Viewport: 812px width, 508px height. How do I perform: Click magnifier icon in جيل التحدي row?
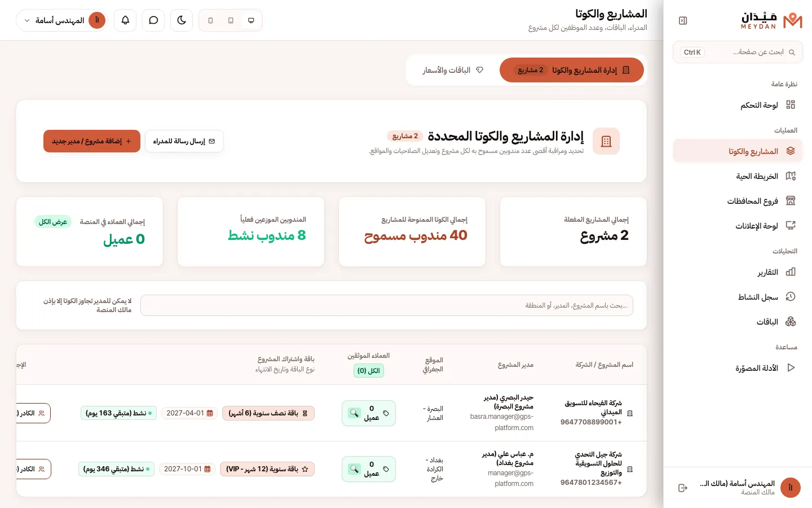tap(354, 468)
